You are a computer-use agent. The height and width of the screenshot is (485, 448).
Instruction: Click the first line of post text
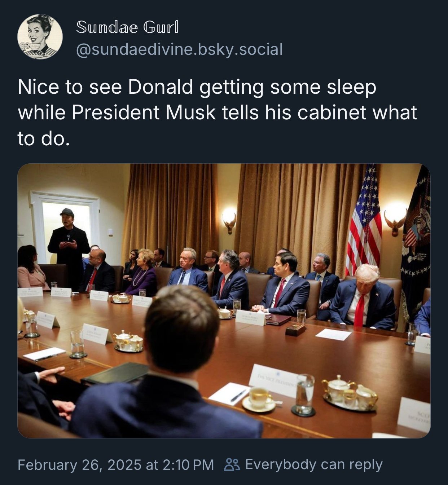click(x=197, y=87)
